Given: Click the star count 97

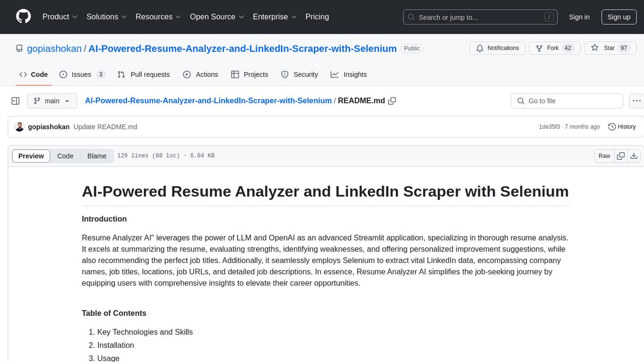Looking at the screenshot, I should coord(624,48).
